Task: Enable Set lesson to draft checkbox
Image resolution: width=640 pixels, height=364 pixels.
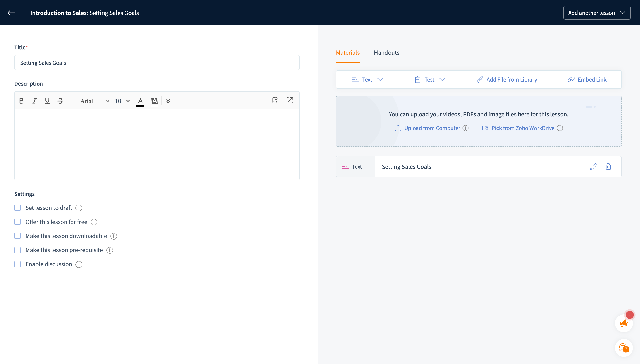Action: point(17,208)
